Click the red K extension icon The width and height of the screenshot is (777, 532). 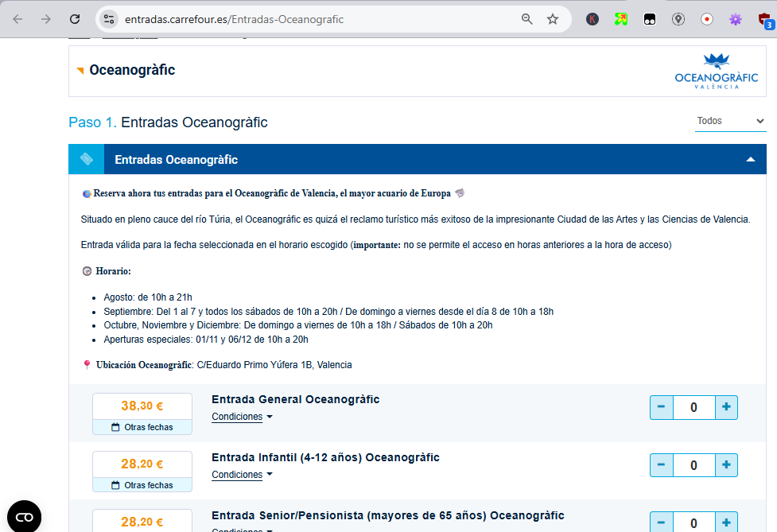point(592,19)
